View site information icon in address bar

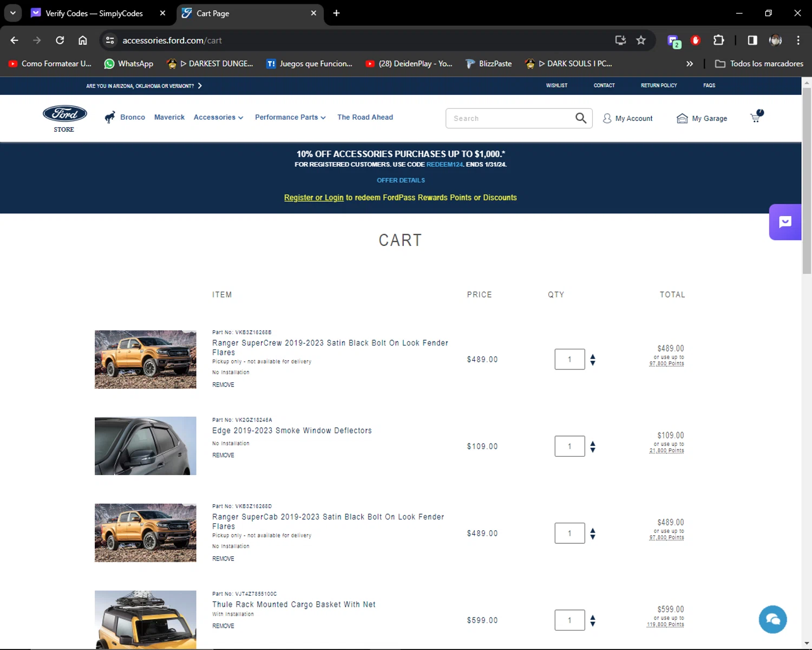tap(110, 40)
